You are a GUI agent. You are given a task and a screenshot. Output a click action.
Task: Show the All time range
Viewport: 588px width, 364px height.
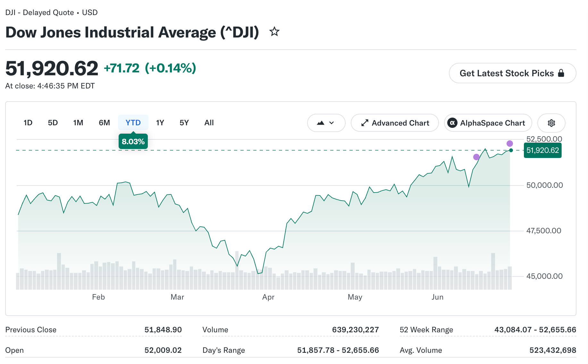209,123
